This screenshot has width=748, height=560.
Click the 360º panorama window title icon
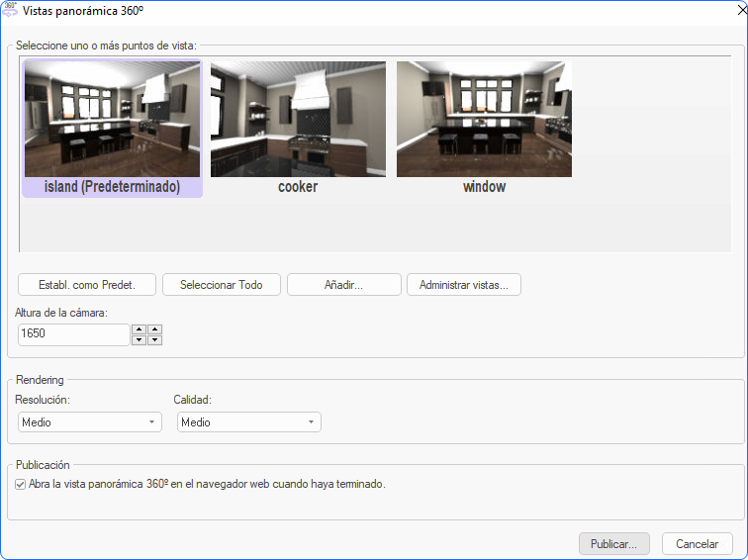[x=10, y=10]
